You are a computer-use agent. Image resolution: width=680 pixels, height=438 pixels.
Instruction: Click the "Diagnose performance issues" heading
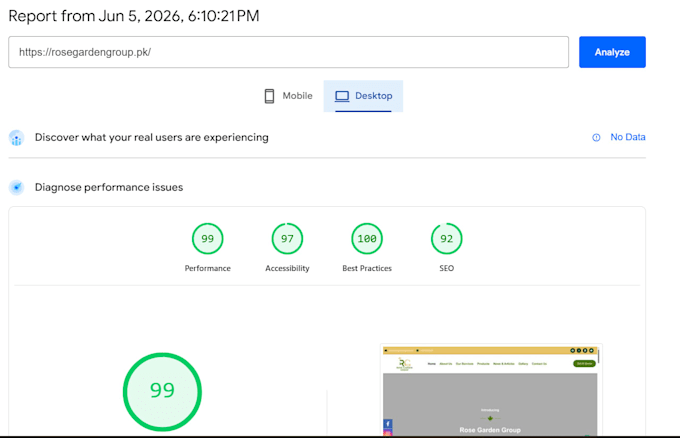click(x=109, y=187)
